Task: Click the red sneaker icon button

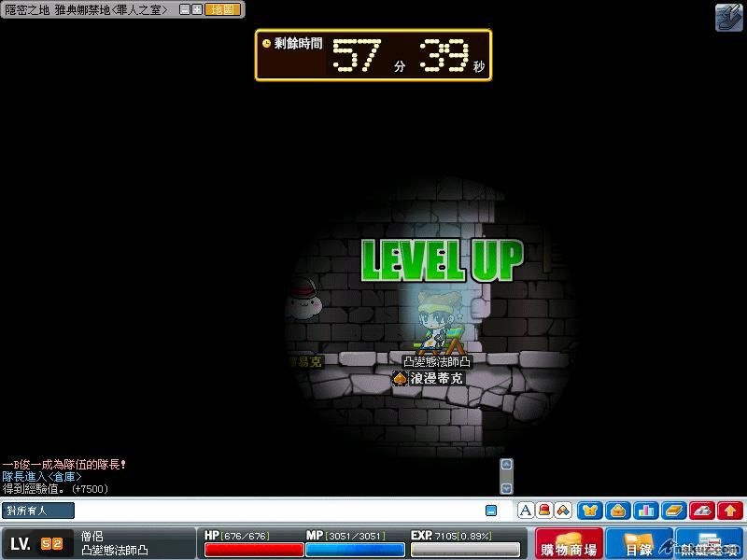Action: (702, 511)
